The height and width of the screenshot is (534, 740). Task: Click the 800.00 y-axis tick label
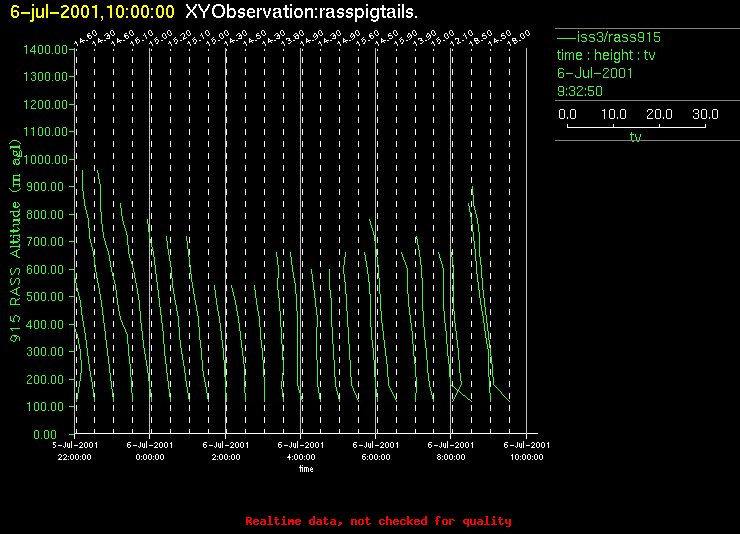point(47,215)
